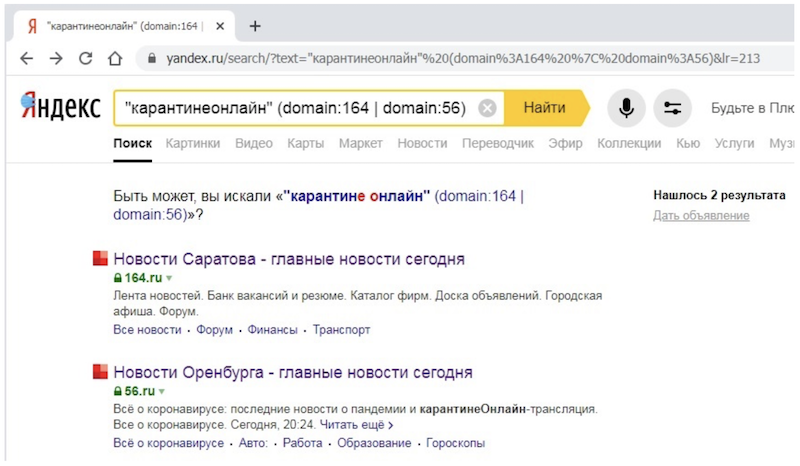The image size is (800, 466).
Task: Open Новости Оренбурга result title
Action: [x=293, y=372]
